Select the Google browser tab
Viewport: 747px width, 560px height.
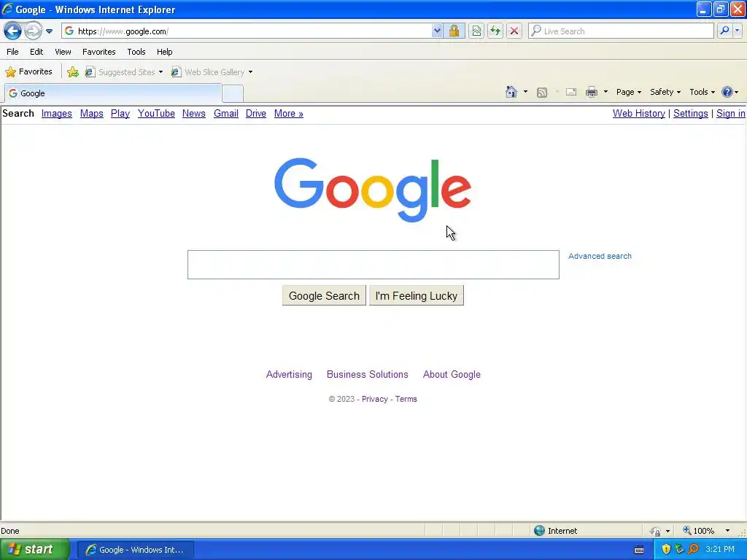pyautogui.click(x=113, y=93)
